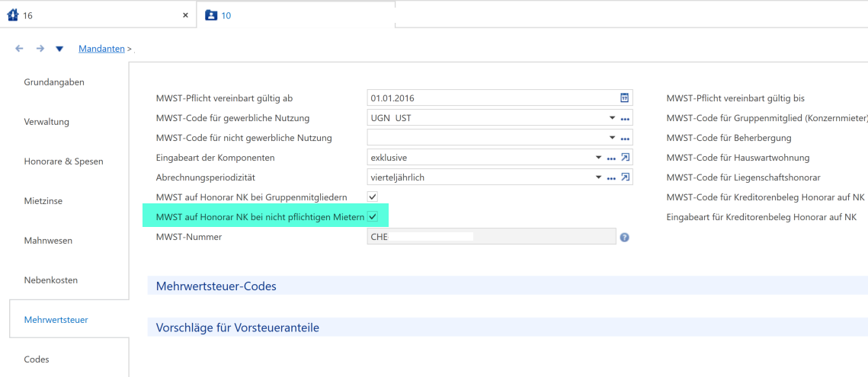Open the Mietzinse section
Screen dimensions: 868x377
coord(43,201)
